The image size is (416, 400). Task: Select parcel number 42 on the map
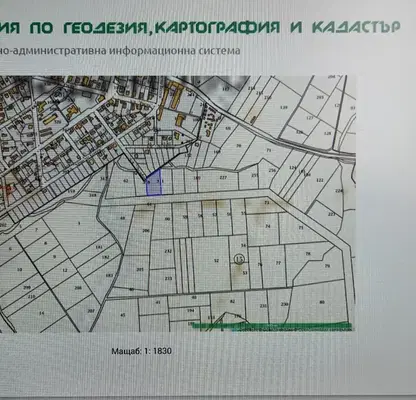pos(126,181)
